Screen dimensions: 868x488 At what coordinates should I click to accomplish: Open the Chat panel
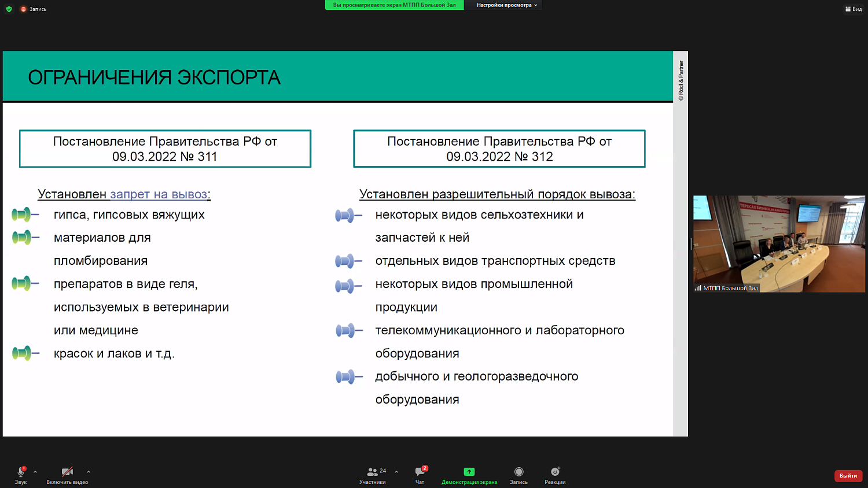point(420,475)
